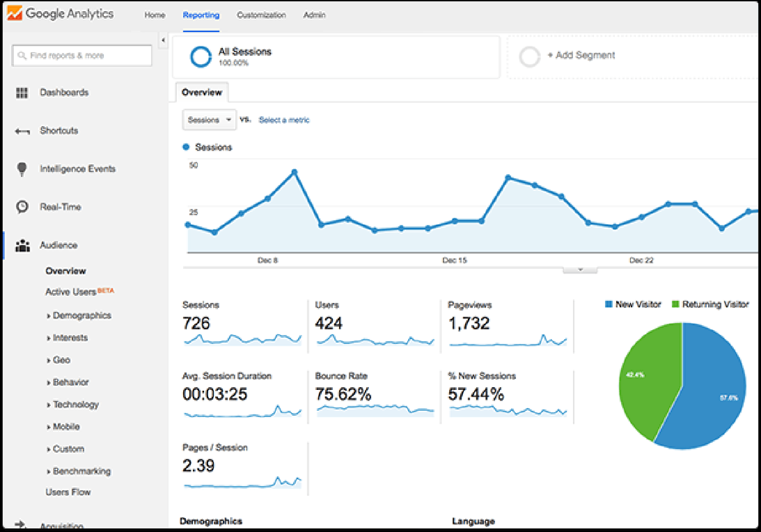Image resolution: width=761 pixels, height=532 pixels.
Task: Click the All Sessions segment circle
Action: coord(200,57)
